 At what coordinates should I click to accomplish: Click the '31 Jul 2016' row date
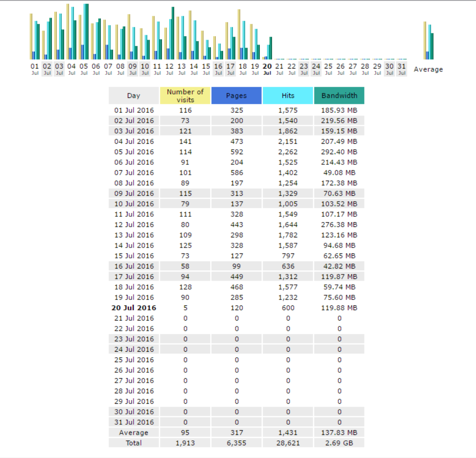click(x=134, y=422)
